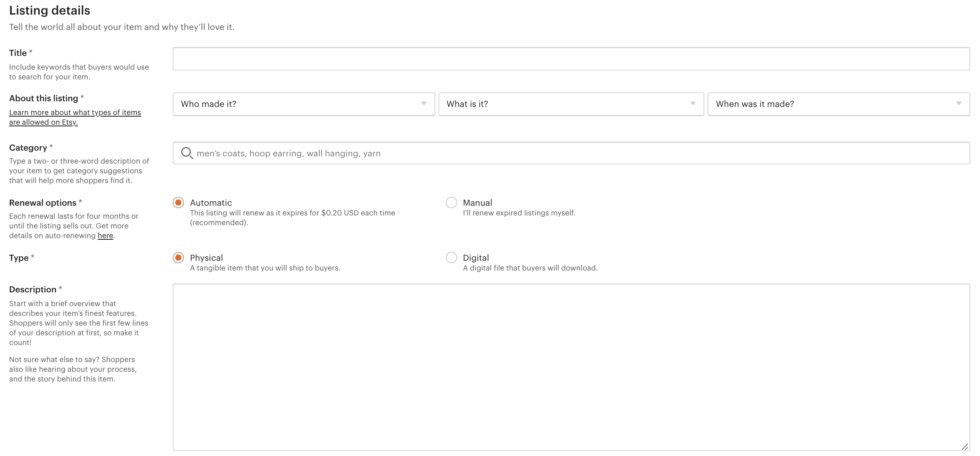Choose Digital item type
Viewport: 980px width, 456px height.
451,258
